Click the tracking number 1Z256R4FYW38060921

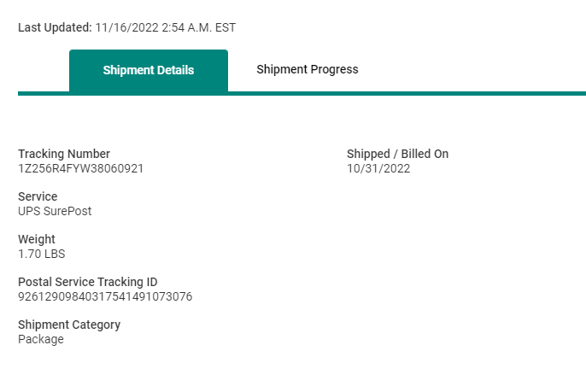point(81,168)
